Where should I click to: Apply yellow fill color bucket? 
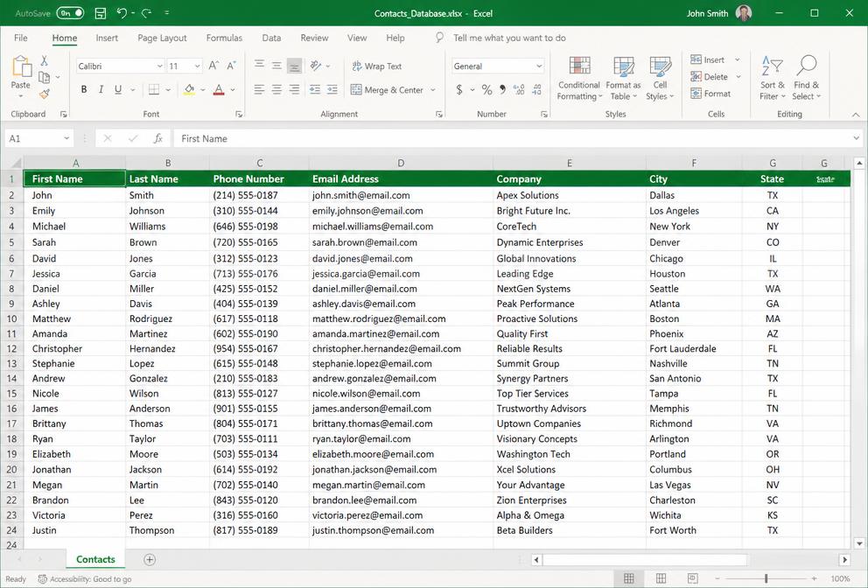[189, 89]
